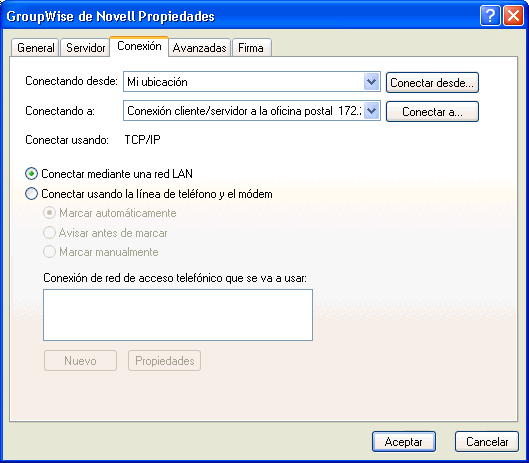Screen dimensions: 529x463
Task: Switch to the Servidor tab
Action: tap(85, 48)
